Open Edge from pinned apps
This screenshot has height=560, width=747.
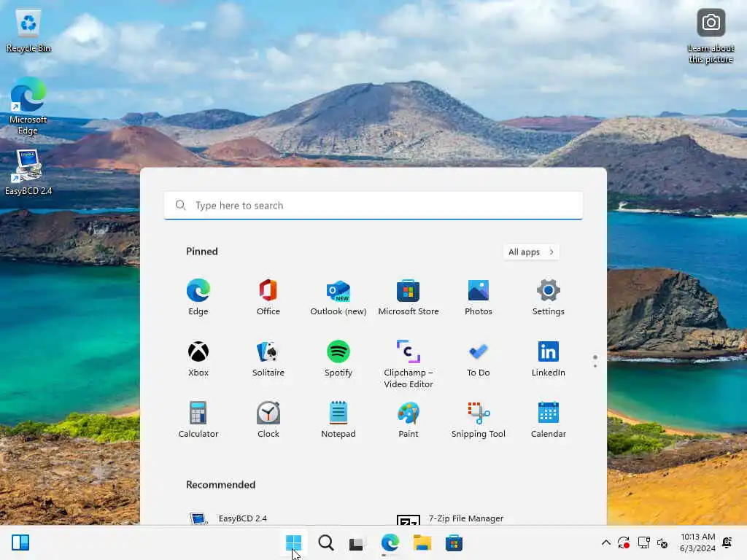coord(198,297)
